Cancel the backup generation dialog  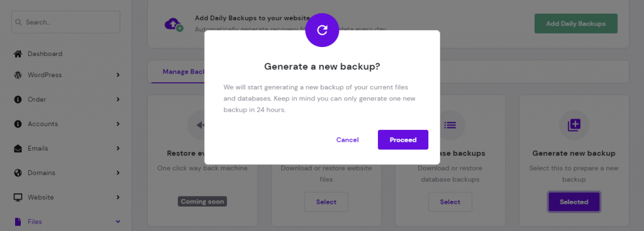click(347, 139)
